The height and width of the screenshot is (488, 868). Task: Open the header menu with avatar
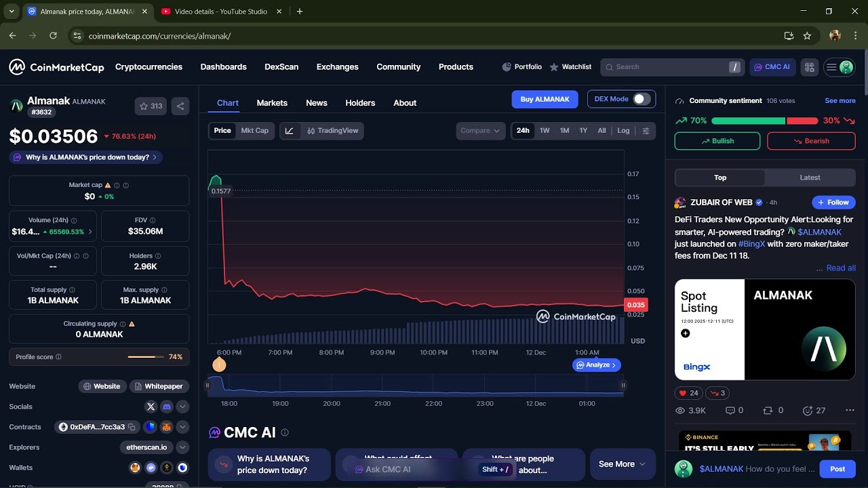pyautogui.click(x=840, y=67)
